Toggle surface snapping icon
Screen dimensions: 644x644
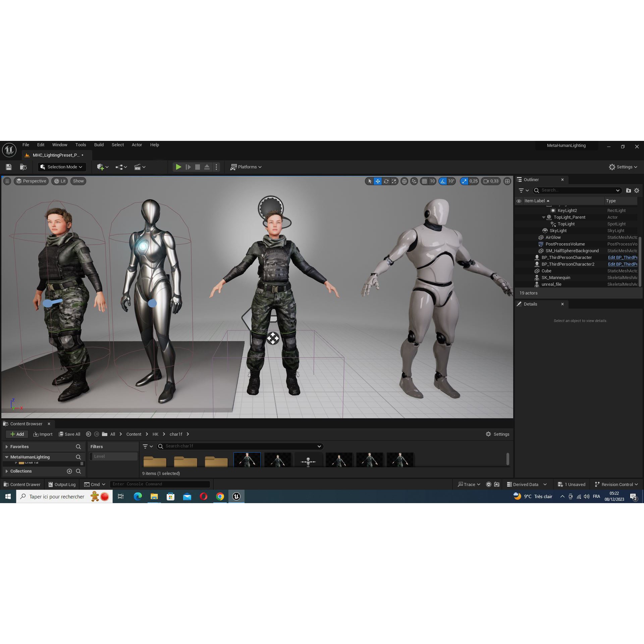coord(414,181)
